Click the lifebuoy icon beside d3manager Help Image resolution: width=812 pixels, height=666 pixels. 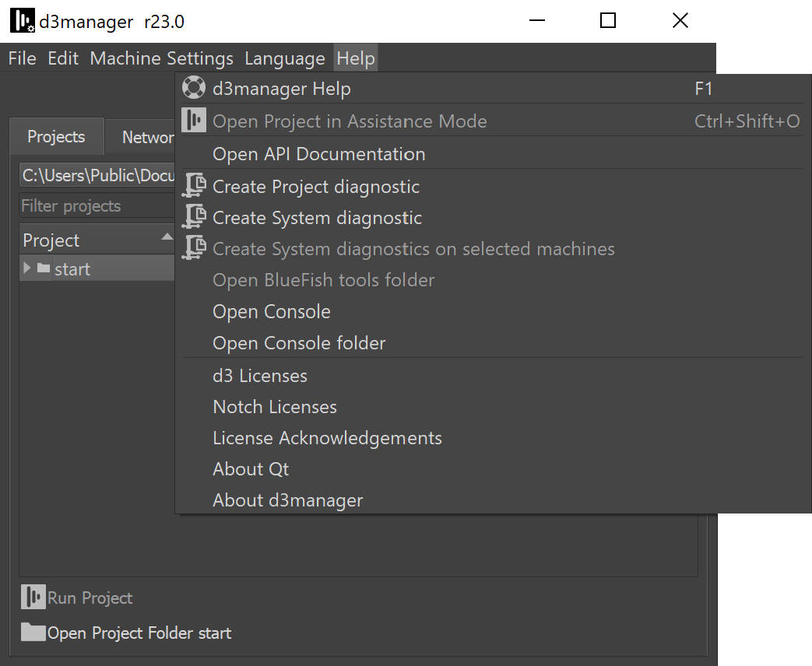tap(194, 89)
